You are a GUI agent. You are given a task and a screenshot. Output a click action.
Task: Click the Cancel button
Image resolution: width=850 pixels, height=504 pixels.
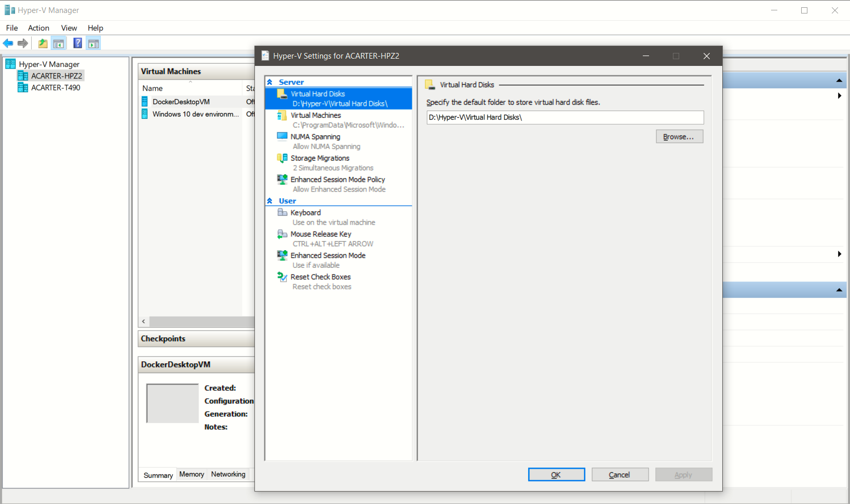point(620,474)
